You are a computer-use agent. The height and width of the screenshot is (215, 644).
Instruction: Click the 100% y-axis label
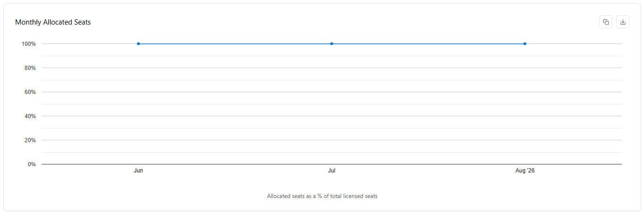28,44
